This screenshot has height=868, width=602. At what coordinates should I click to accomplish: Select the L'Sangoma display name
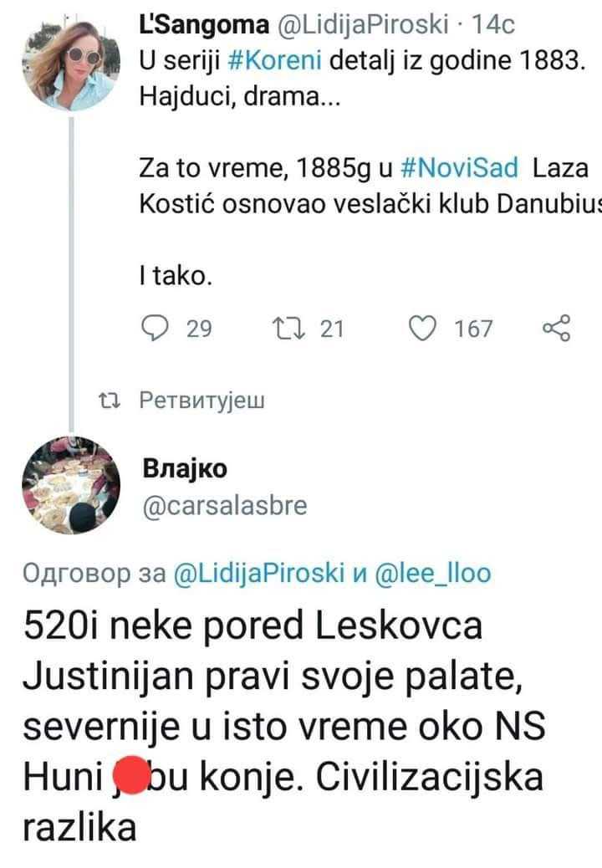click(x=204, y=24)
